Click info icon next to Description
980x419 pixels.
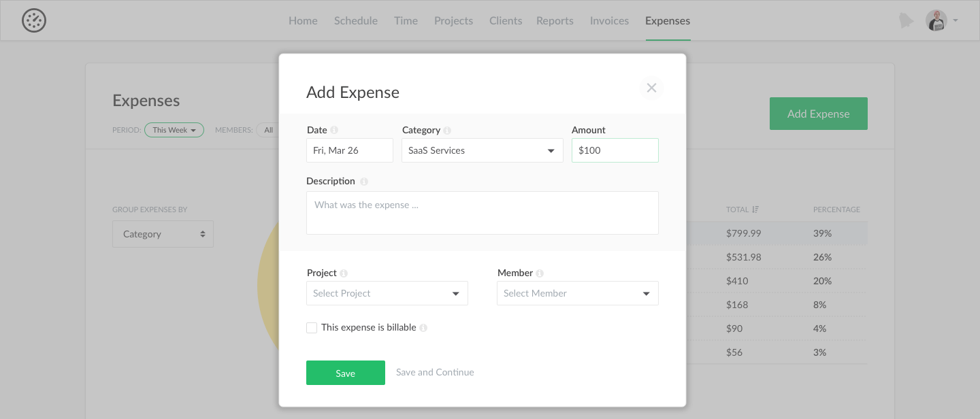(364, 182)
